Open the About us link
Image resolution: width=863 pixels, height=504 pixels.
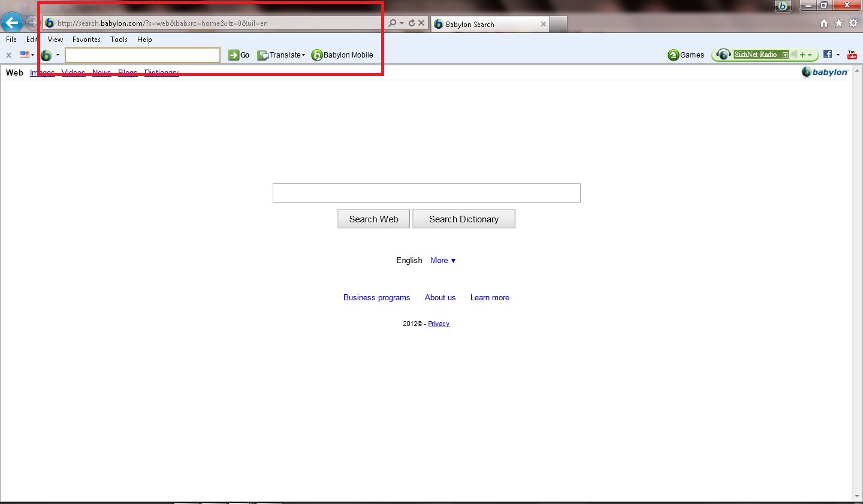pyautogui.click(x=440, y=298)
